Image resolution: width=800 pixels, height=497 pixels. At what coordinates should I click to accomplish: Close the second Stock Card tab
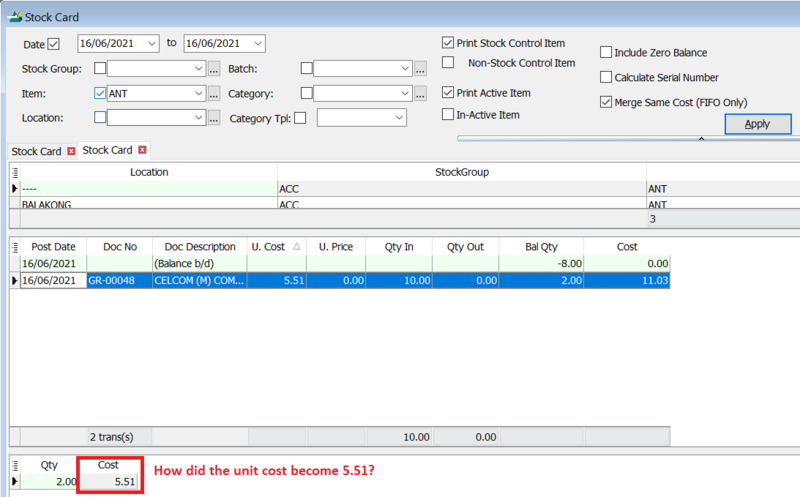[x=142, y=151]
